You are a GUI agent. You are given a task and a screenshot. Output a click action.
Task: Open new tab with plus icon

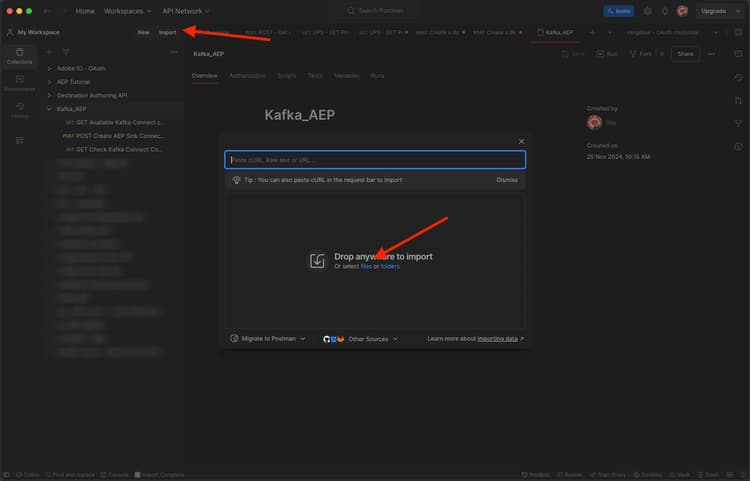tap(592, 33)
